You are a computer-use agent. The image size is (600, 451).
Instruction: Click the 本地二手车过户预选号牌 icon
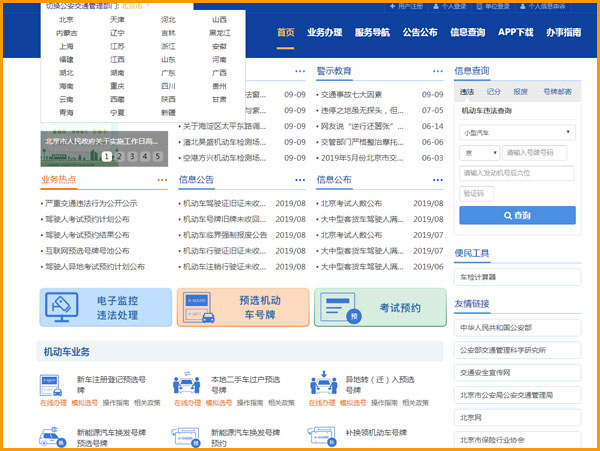click(x=185, y=384)
